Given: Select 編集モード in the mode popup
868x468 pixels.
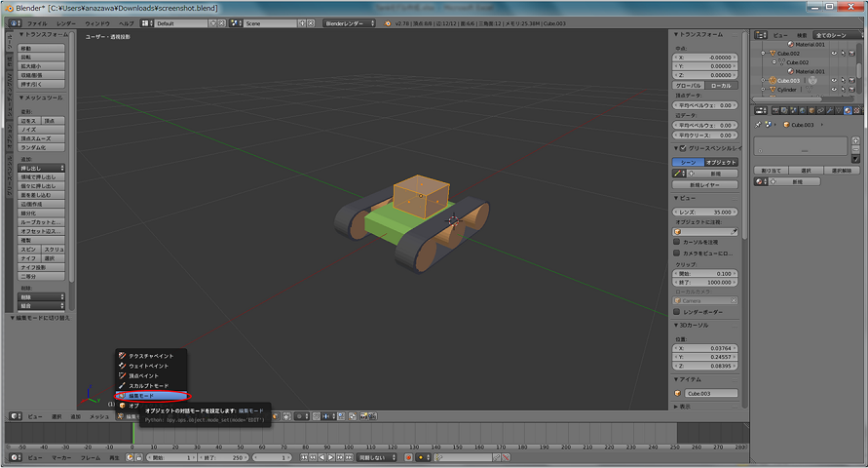Looking at the screenshot, I should pyautogui.click(x=140, y=396).
